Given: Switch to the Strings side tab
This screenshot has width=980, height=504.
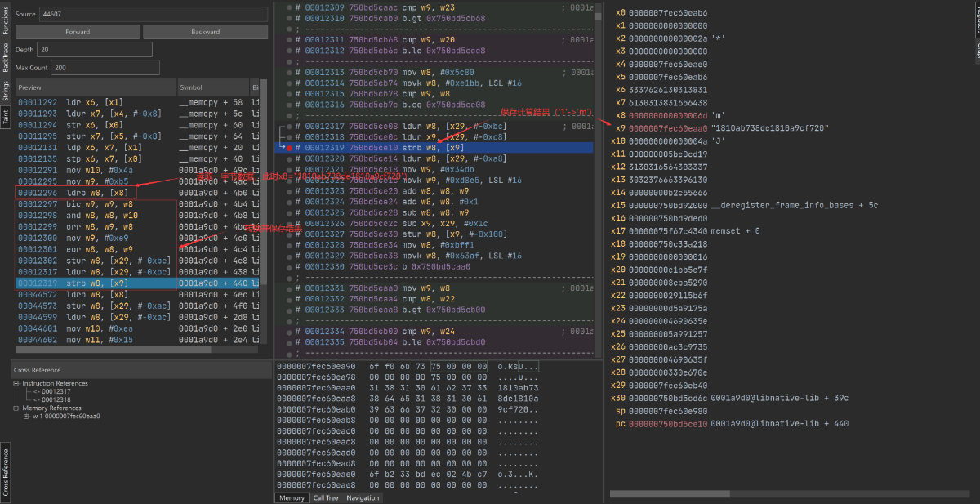Looking at the screenshot, I should point(5,91).
